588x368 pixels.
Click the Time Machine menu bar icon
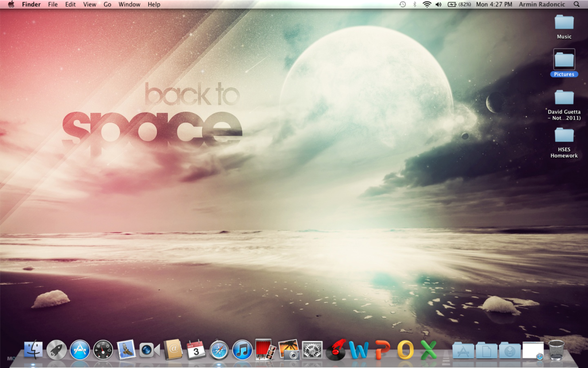click(403, 5)
